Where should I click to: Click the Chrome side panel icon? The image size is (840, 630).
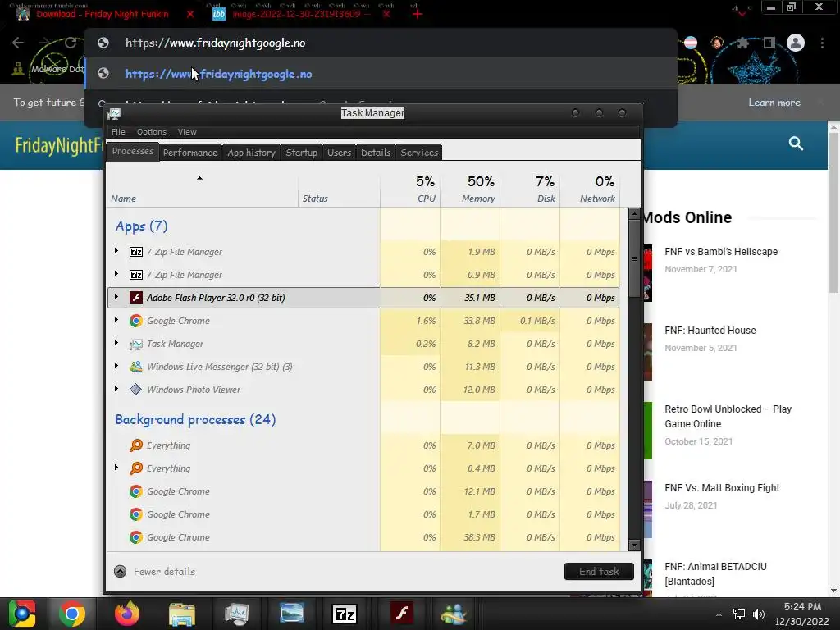(x=769, y=43)
